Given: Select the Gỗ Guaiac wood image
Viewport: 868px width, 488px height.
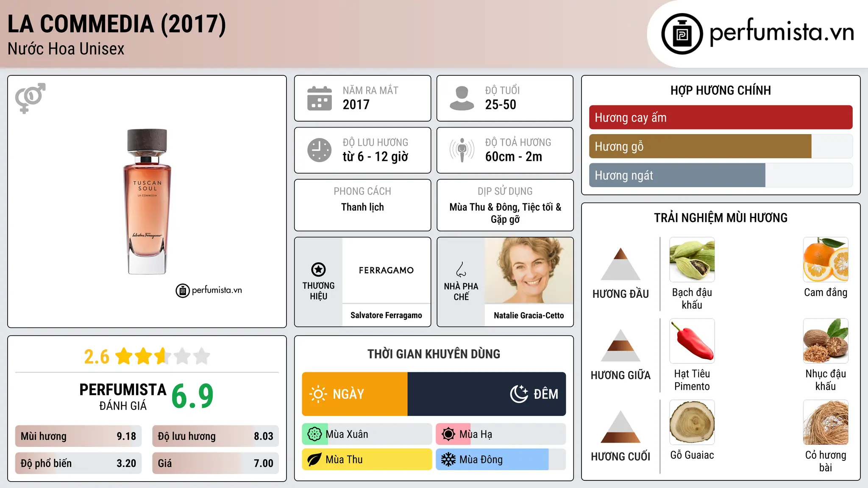Looking at the screenshot, I should [692, 422].
